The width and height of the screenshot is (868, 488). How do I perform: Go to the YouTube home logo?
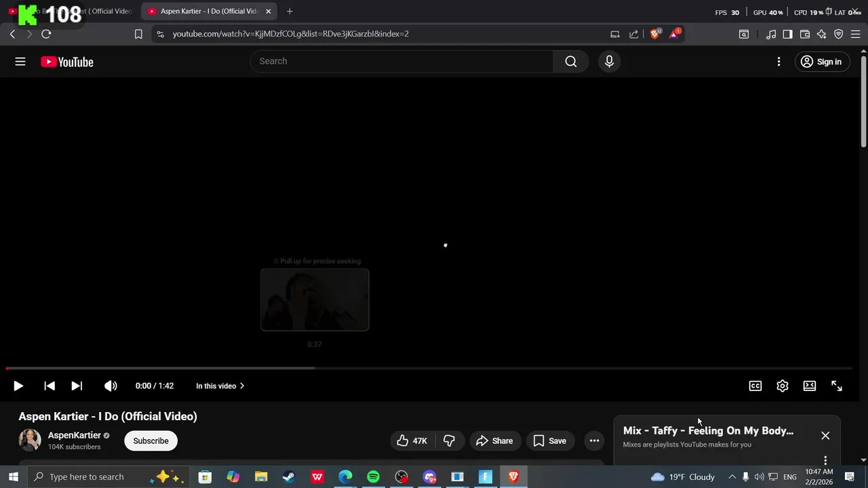click(x=66, y=62)
